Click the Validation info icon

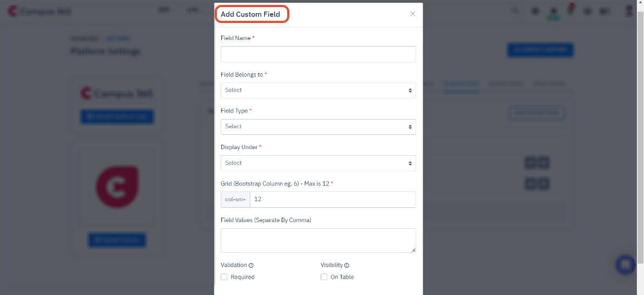point(251,265)
